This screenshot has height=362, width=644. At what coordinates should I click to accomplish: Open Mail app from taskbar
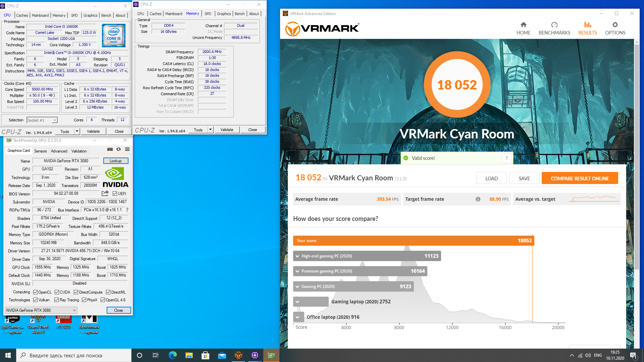pos(222,355)
